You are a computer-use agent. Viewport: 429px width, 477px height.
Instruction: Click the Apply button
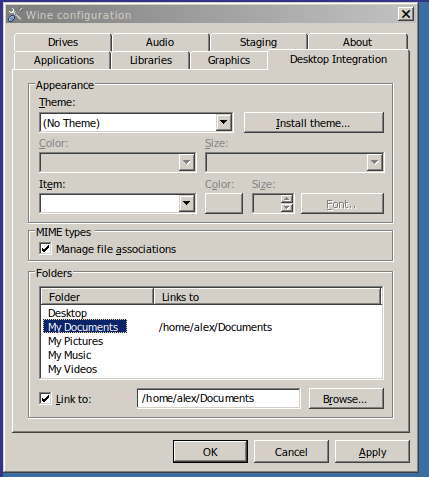coord(372,452)
